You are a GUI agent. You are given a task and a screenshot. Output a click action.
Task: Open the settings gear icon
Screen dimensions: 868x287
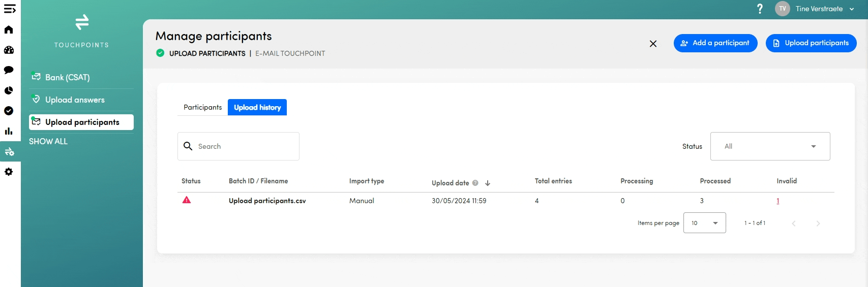pos(9,172)
